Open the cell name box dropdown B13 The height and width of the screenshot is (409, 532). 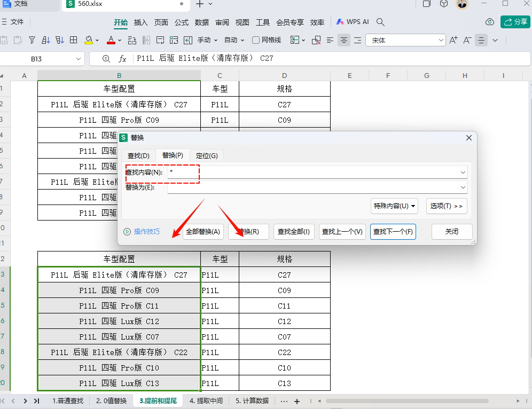pos(79,59)
